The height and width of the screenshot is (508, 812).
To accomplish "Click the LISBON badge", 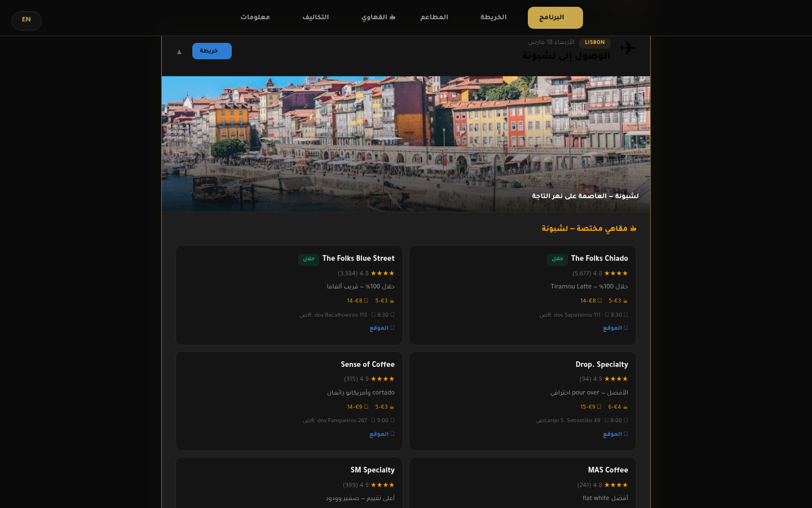I will pos(595,42).
